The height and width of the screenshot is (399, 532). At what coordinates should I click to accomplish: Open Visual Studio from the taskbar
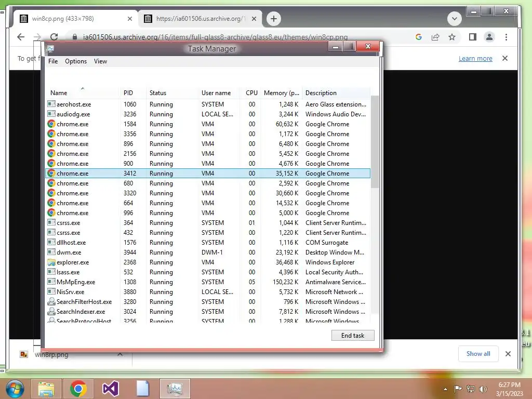110,389
